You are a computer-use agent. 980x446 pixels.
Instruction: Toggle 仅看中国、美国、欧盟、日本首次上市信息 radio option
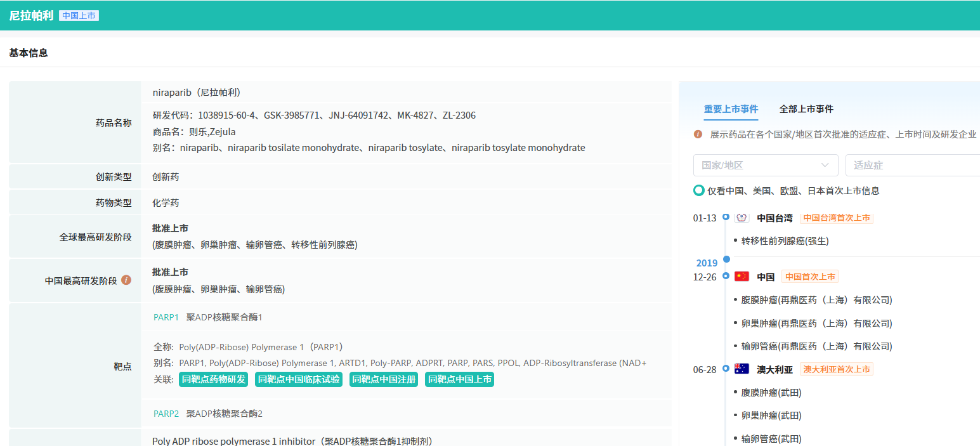[699, 190]
